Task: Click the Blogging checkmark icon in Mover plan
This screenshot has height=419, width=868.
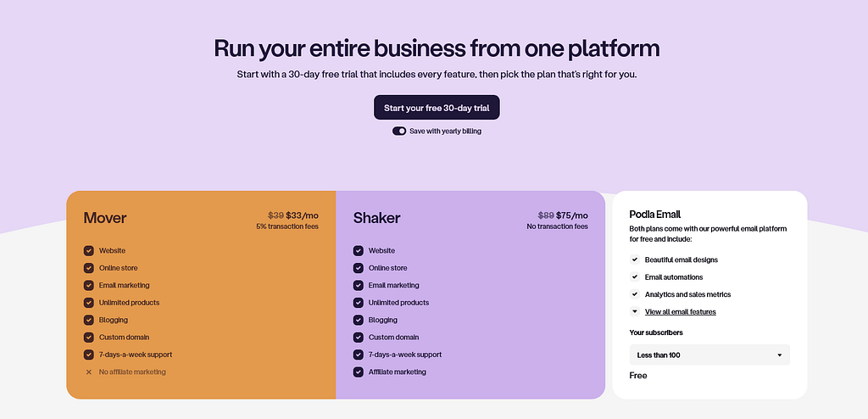Action: [88, 320]
